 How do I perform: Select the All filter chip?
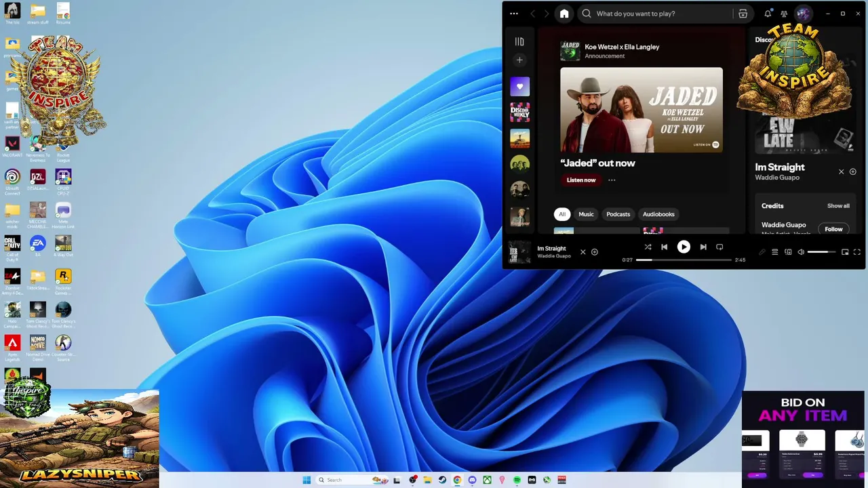pyautogui.click(x=562, y=214)
